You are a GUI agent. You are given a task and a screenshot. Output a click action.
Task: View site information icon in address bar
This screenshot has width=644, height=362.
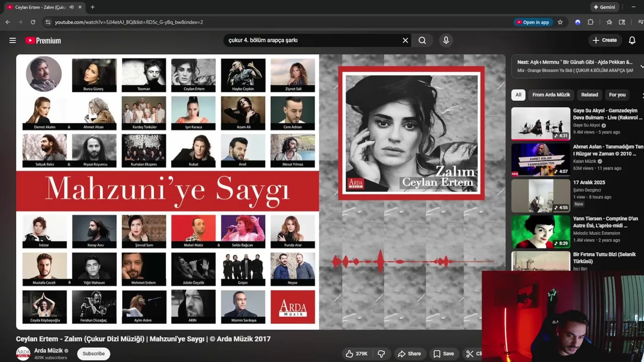tap(48, 22)
